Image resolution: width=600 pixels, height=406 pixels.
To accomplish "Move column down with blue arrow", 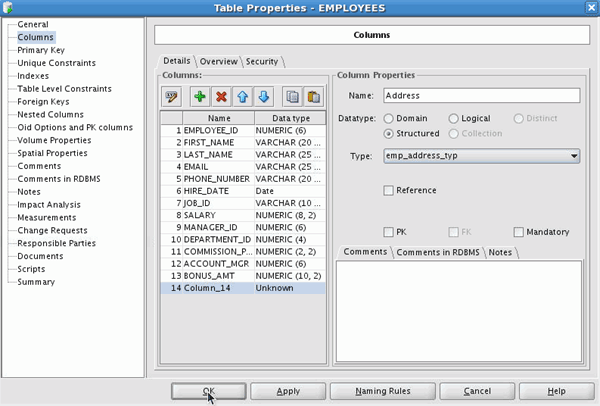I will [x=264, y=97].
